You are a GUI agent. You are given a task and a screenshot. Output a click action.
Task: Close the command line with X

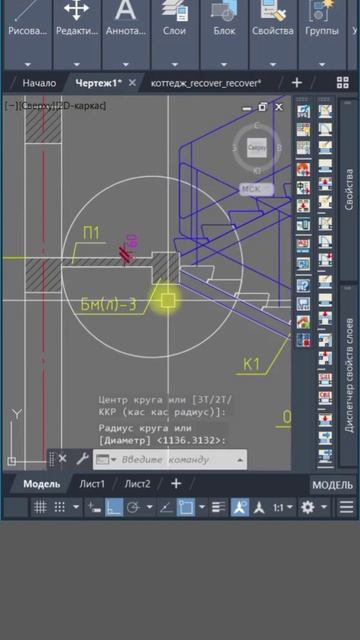(x=62, y=459)
